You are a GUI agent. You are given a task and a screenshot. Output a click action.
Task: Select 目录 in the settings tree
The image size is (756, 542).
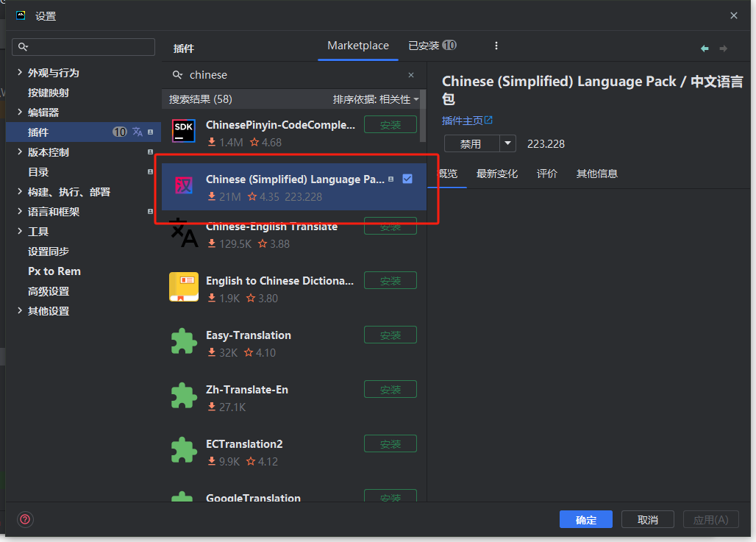(38, 172)
